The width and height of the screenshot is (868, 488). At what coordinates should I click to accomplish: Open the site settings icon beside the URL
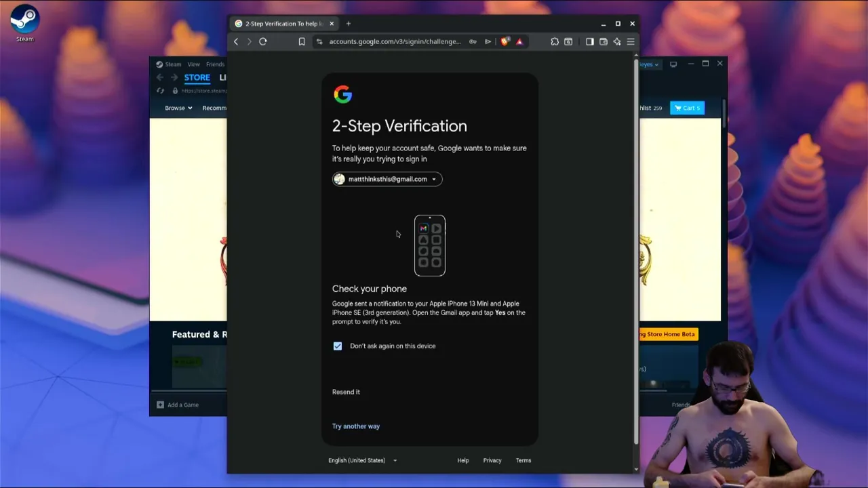click(319, 41)
